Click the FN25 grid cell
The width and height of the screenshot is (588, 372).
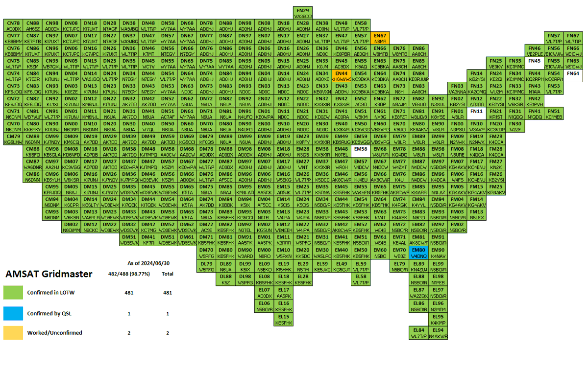click(x=496, y=64)
